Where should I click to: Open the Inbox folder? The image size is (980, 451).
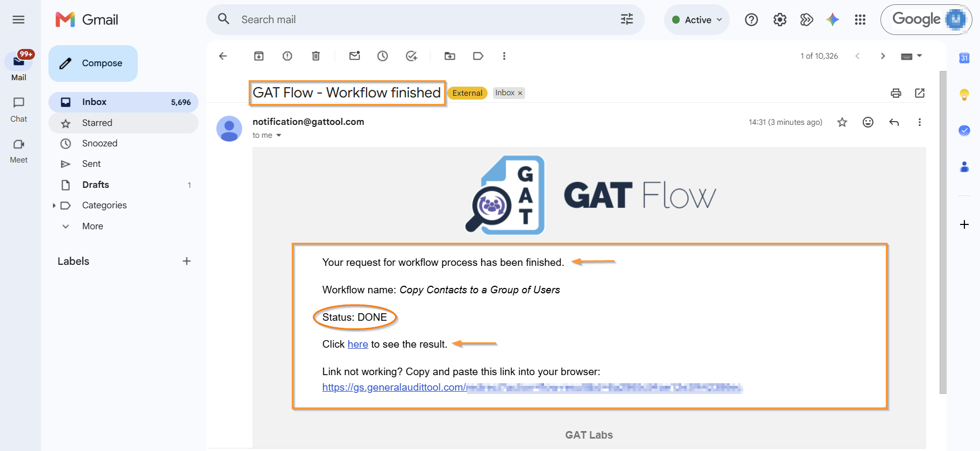click(123, 102)
